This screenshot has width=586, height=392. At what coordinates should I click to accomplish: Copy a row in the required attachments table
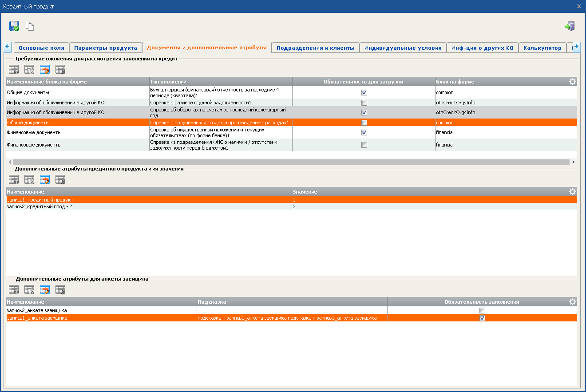pyautogui.click(x=29, y=69)
